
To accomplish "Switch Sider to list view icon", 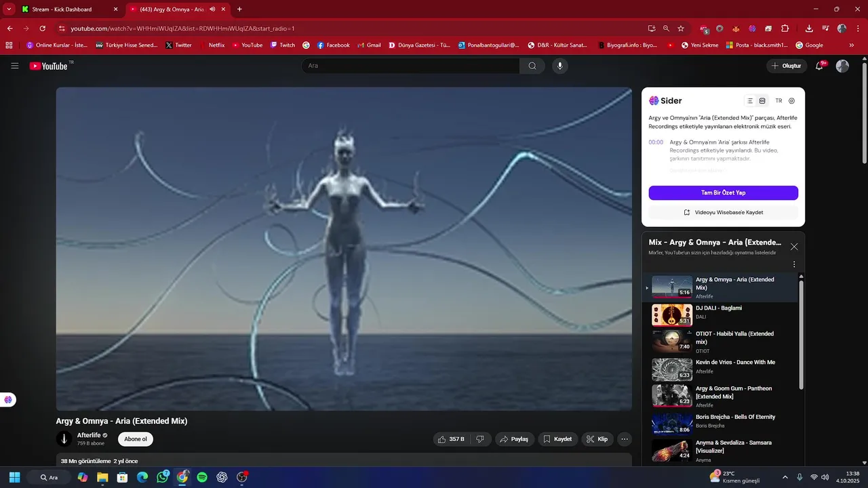I will tap(750, 101).
